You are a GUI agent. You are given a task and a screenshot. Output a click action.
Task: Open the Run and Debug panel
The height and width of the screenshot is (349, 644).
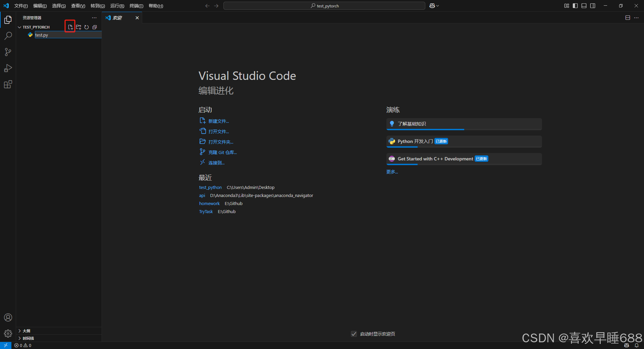8,68
